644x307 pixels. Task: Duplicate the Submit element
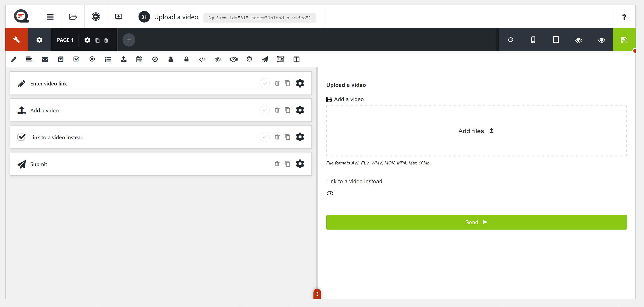[287, 164]
